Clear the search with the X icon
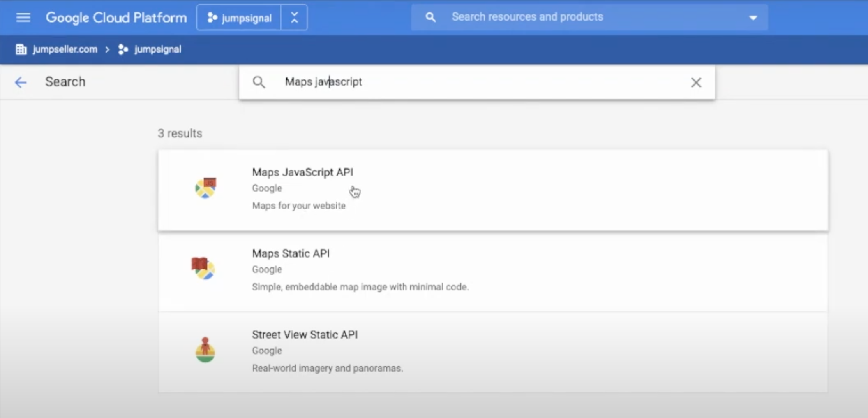The image size is (868, 418). (696, 83)
